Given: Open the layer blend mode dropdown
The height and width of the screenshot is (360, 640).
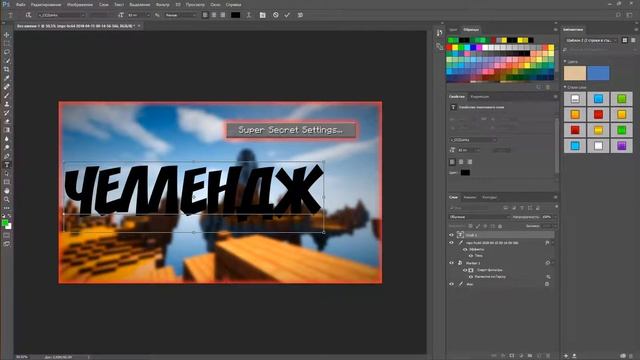Looking at the screenshot, I should [x=479, y=217].
